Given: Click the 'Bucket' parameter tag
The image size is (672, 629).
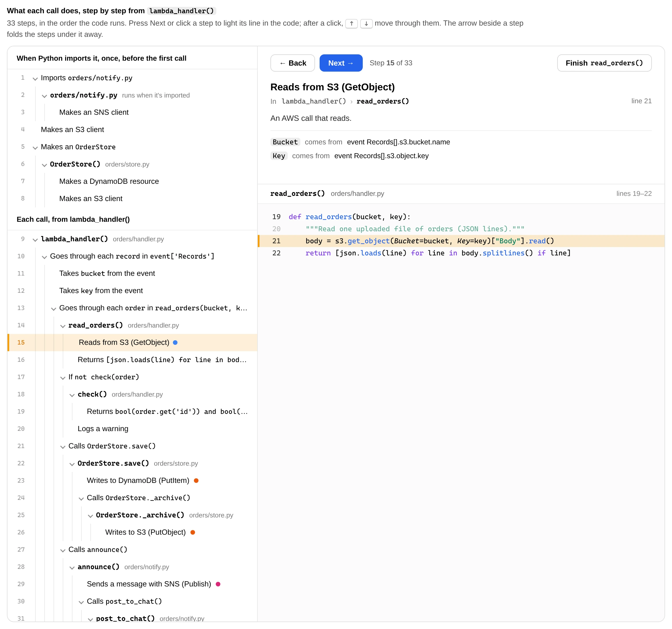Looking at the screenshot, I should point(285,142).
